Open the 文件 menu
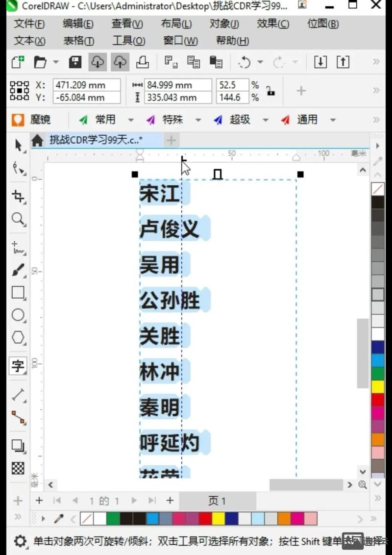This screenshot has width=392, height=555. pos(28,24)
